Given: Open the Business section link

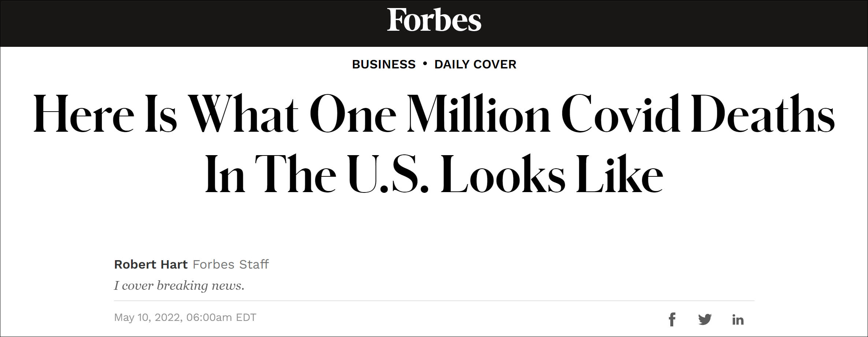Looking at the screenshot, I should click(x=384, y=64).
